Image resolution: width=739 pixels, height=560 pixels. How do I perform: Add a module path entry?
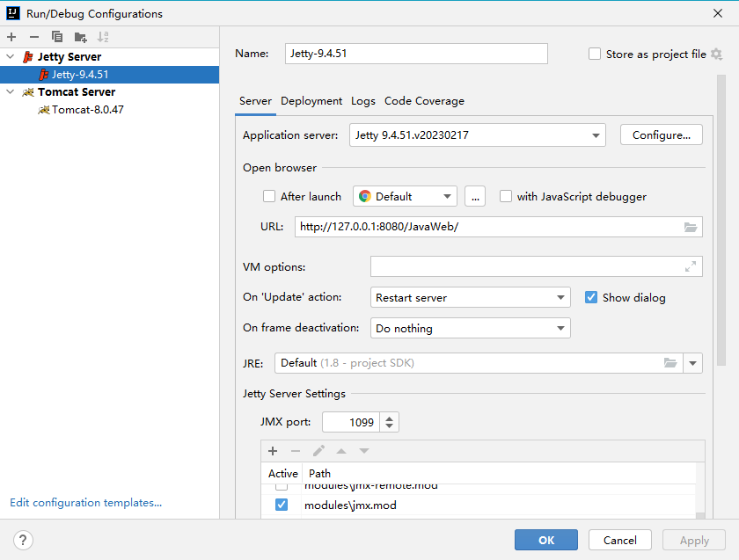[273, 451]
